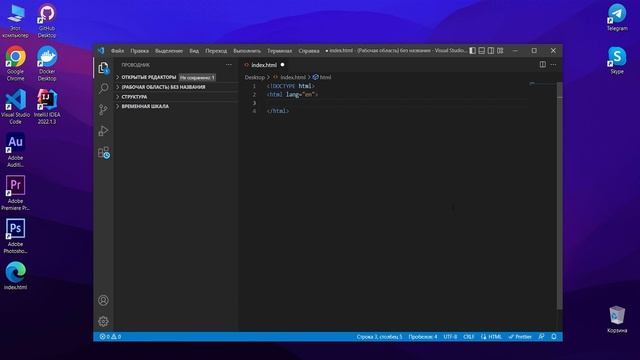
Task: Select Adobe Audition desktop shortcut
Action: coord(16,150)
